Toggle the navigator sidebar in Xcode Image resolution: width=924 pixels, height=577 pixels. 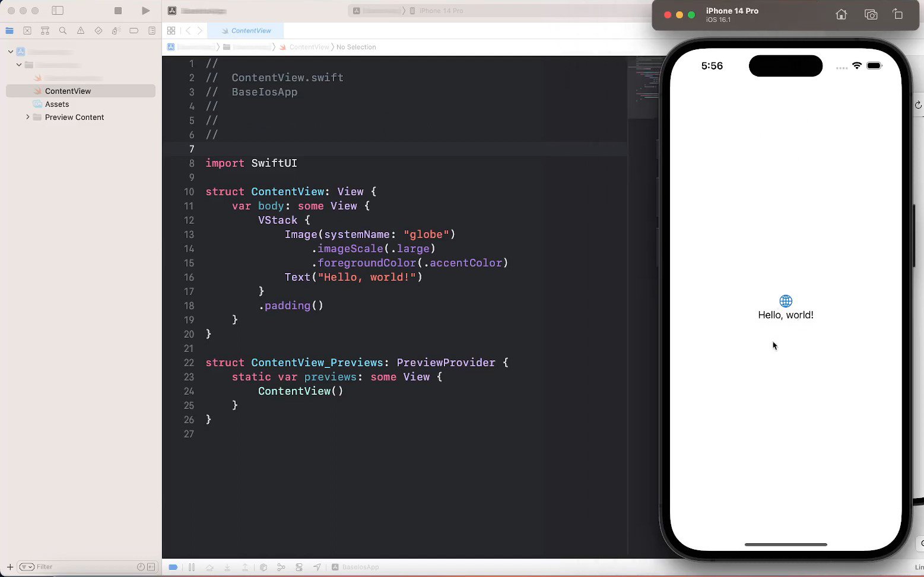[58, 11]
